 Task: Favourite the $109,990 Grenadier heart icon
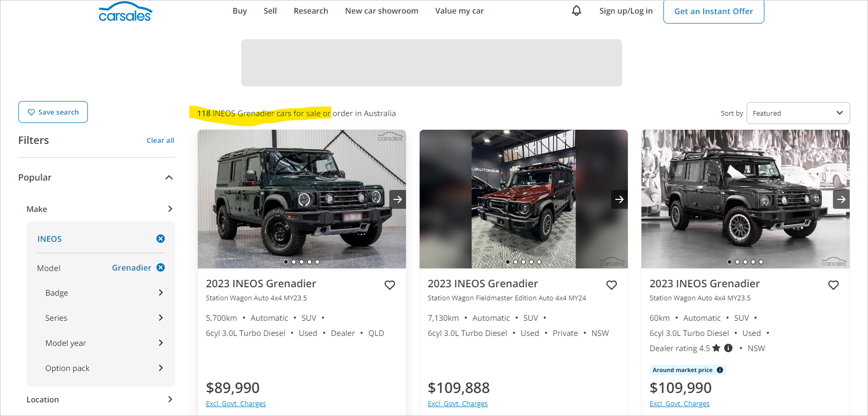(x=833, y=285)
